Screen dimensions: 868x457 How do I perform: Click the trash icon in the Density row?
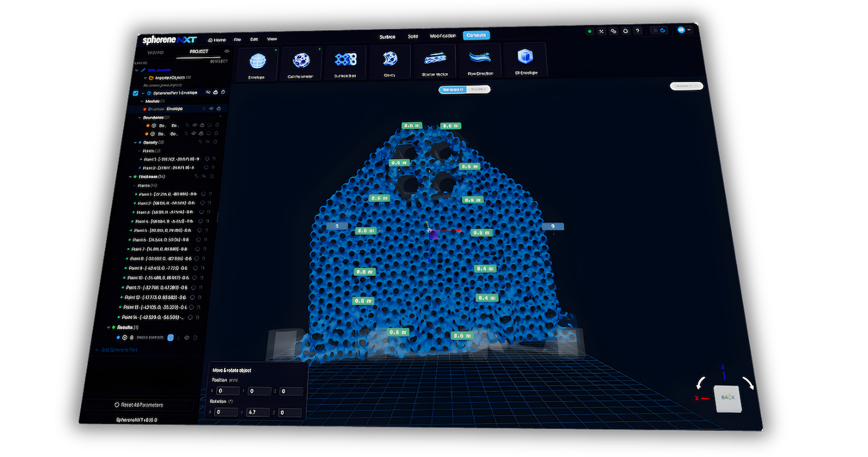coord(216,142)
